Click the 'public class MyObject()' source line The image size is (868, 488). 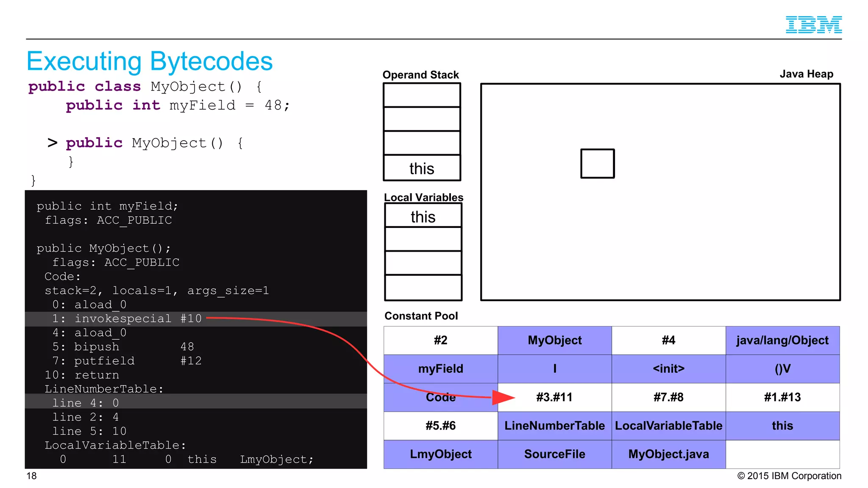pyautogui.click(x=145, y=87)
